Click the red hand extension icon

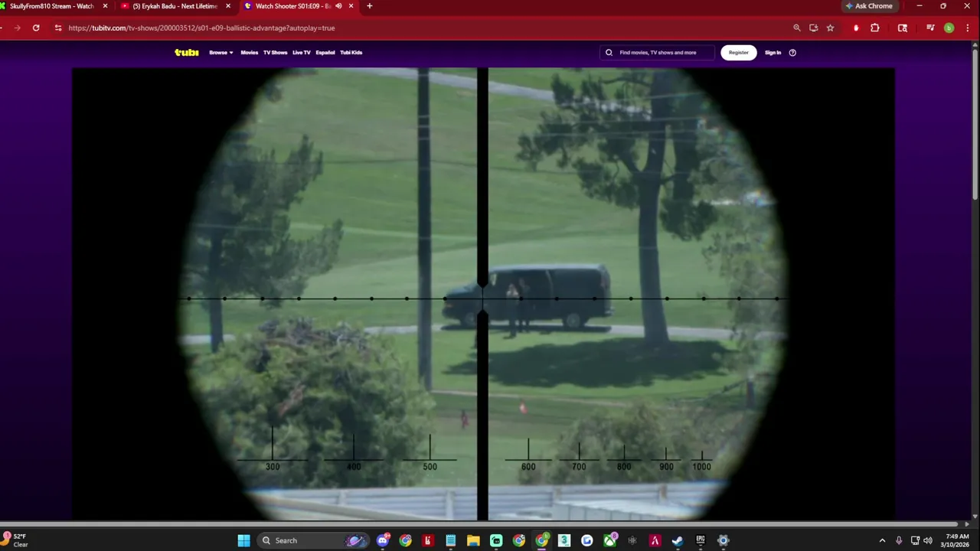(856, 28)
